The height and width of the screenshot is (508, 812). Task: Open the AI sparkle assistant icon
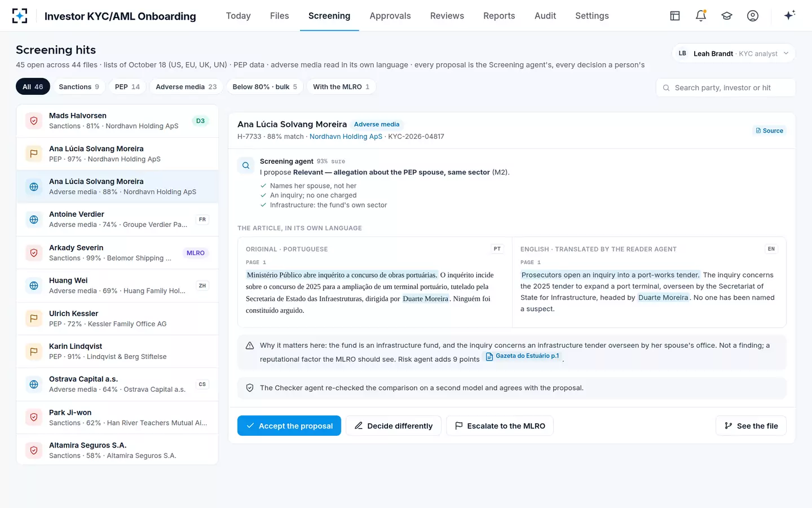[789, 15]
